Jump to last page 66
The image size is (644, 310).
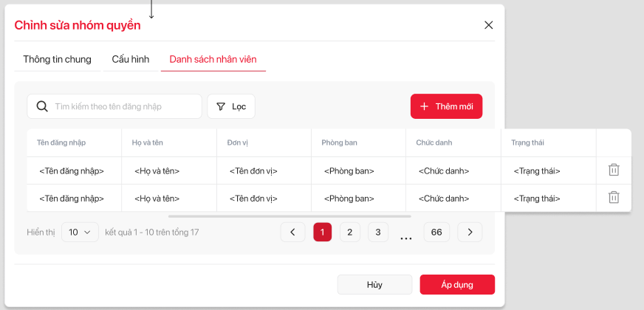436,232
